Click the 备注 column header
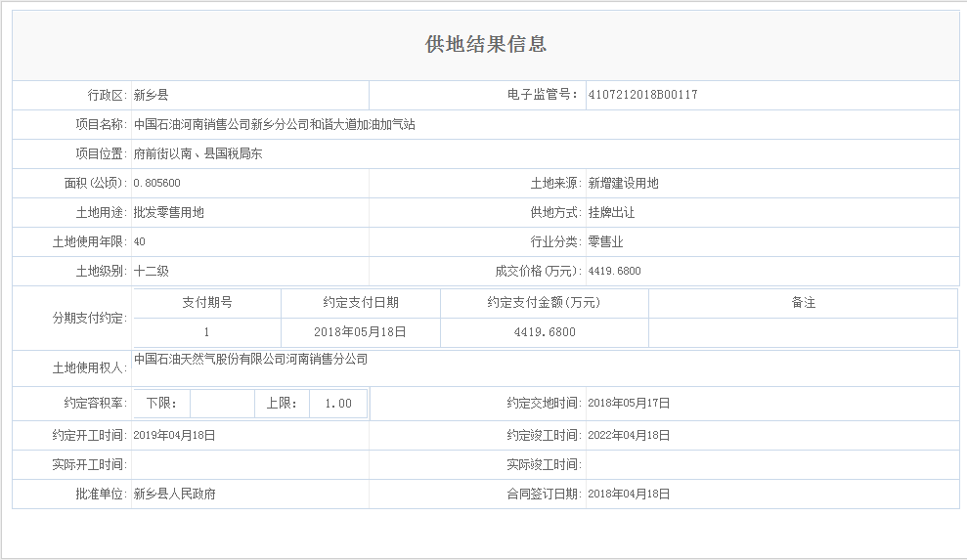 point(804,303)
